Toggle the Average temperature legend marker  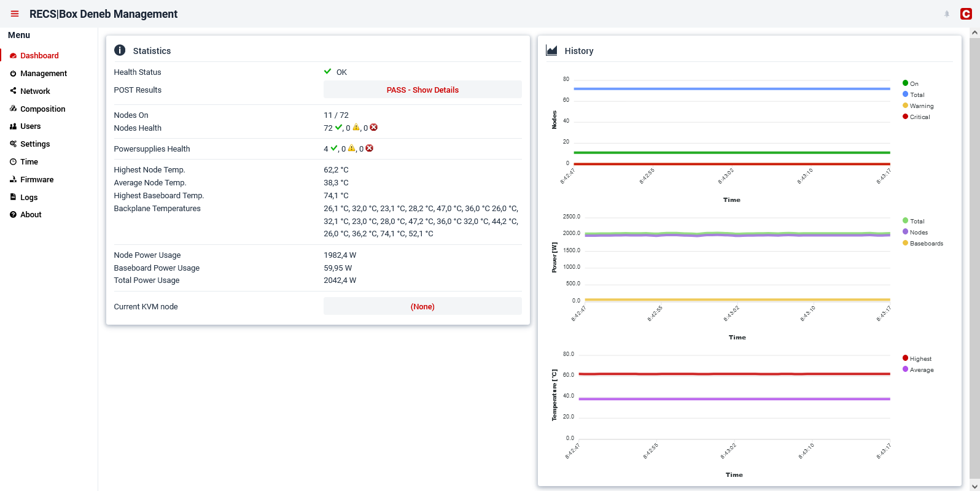click(905, 369)
